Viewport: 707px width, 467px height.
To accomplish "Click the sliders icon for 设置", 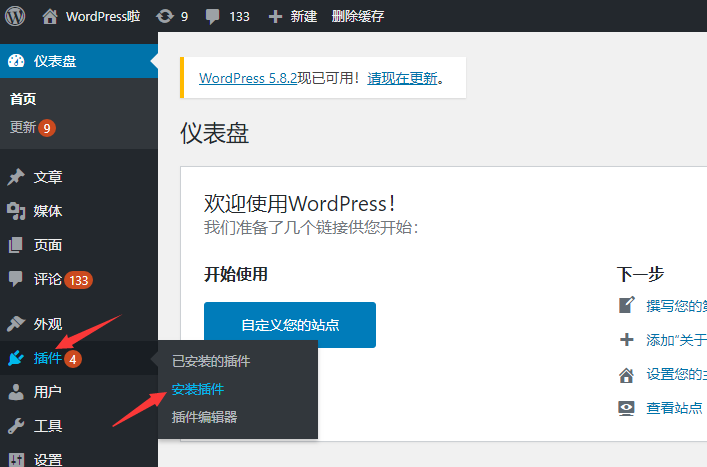I will 16,459.
